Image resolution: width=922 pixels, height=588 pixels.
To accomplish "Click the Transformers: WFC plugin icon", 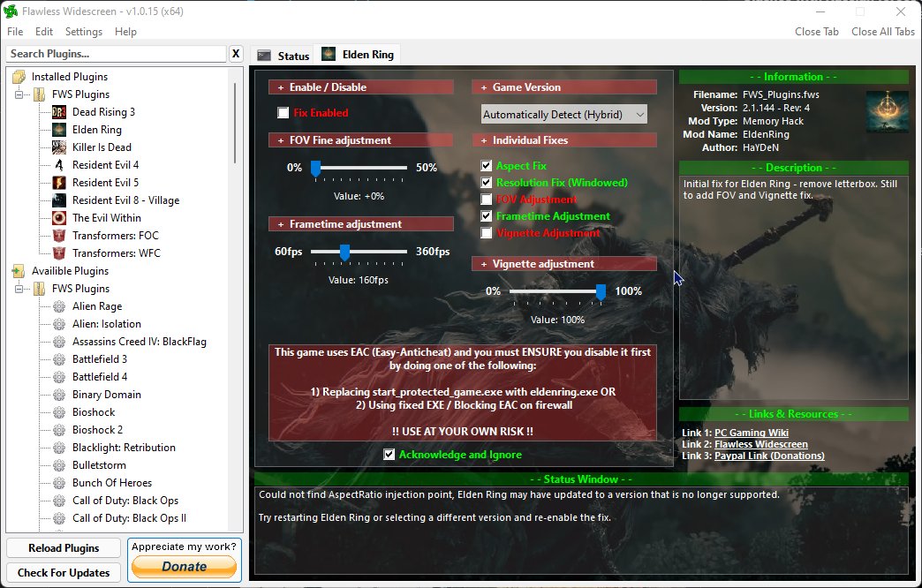I will coord(59,253).
